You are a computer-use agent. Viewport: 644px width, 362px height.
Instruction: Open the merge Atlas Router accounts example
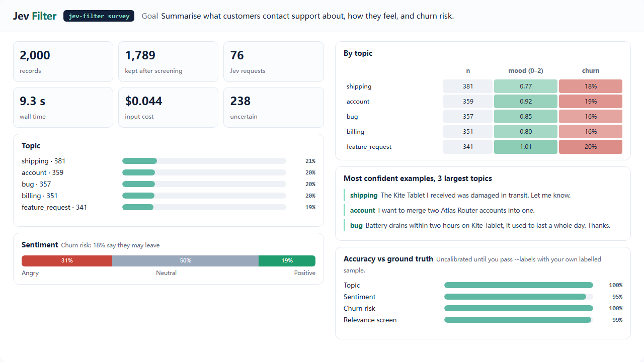[482, 210]
